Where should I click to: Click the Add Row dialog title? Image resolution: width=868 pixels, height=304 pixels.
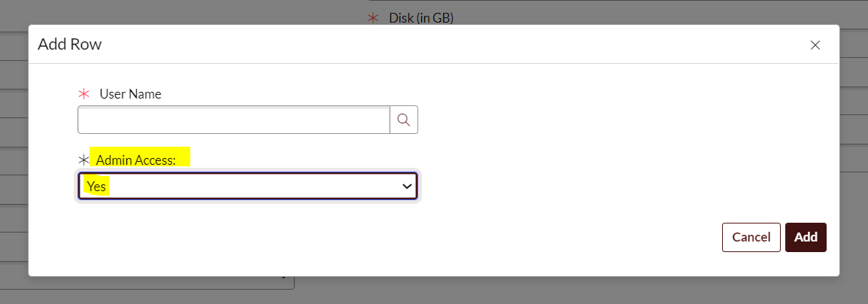point(70,45)
